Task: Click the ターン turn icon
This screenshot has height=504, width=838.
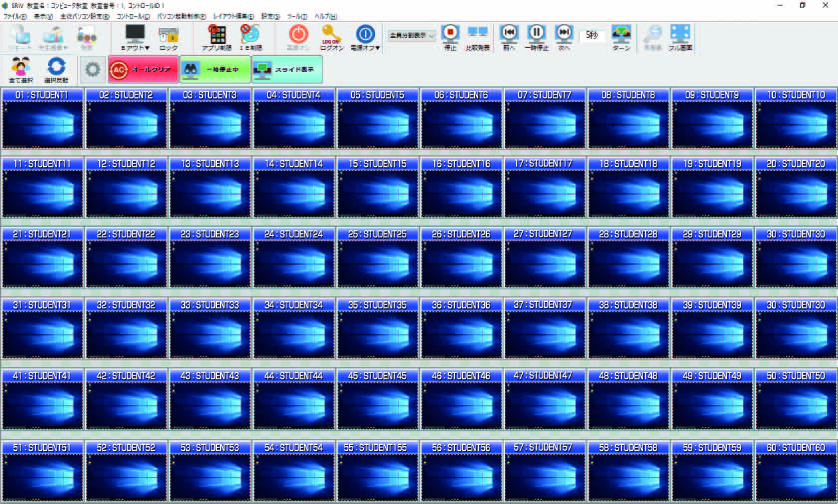Action: pyautogui.click(x=622, y=38)
